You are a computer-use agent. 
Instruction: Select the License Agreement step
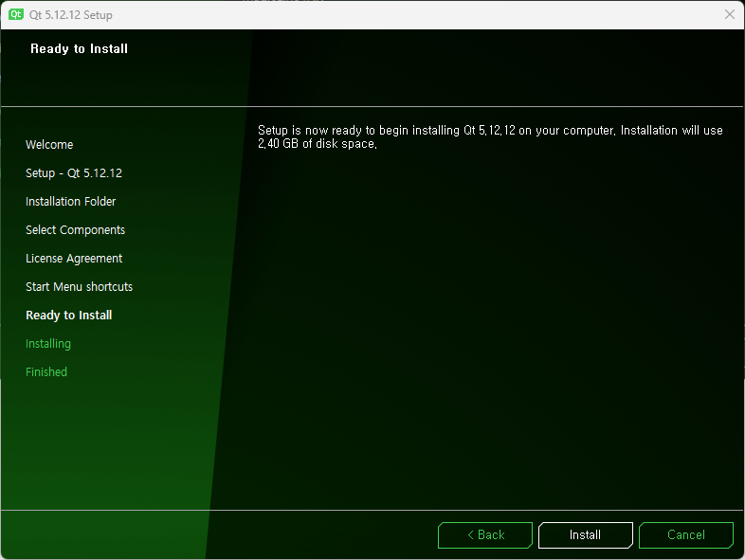[74, 259]
